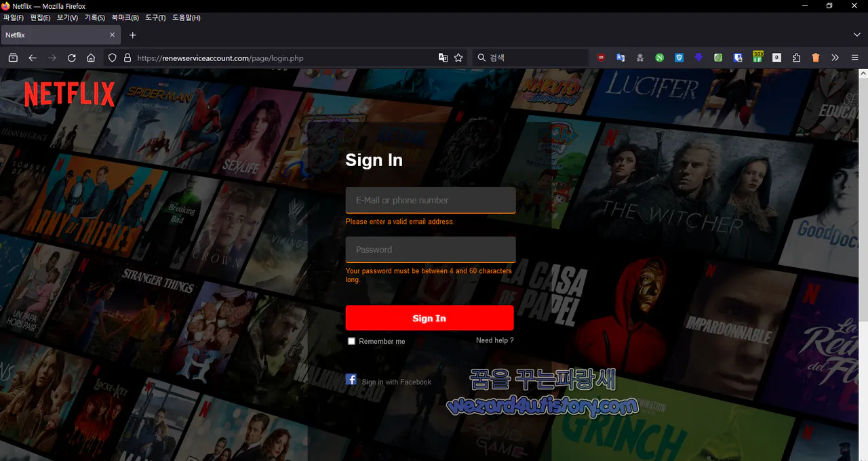
Task: Open the 기록(S) menu
Action: pyautogui.click(x=95, y=18)
